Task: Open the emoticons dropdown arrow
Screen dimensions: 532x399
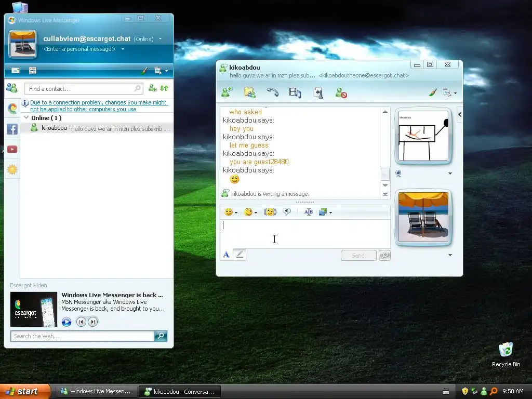Action: (x=236, y=212)
